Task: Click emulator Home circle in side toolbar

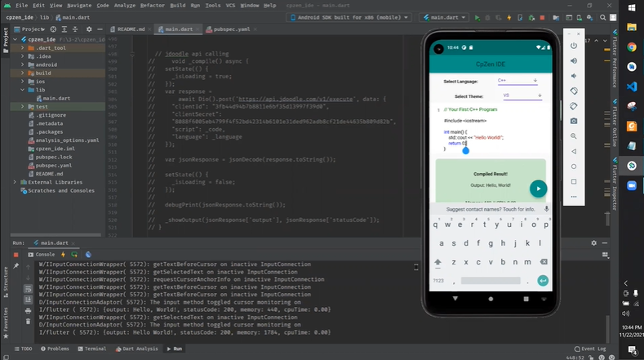Action: 574,167
